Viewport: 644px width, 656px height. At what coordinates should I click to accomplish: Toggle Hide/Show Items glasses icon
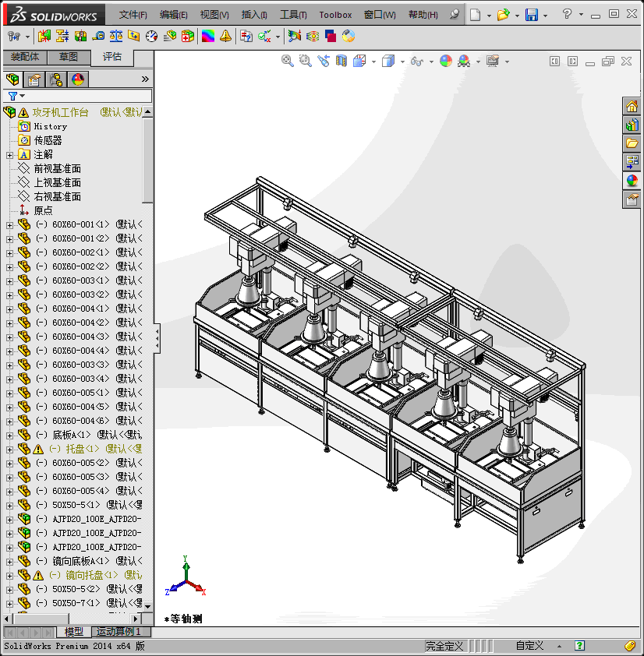417,61
